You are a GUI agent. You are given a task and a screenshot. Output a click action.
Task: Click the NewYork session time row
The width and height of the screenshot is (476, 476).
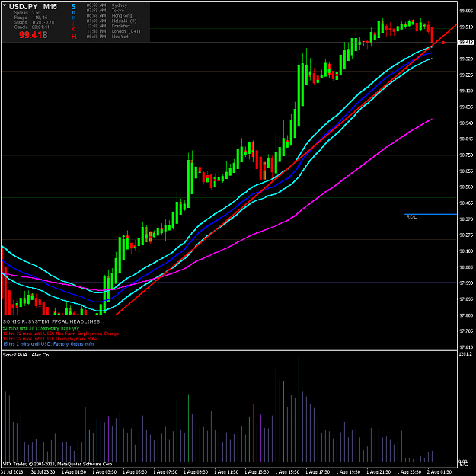tap(108, 37)
